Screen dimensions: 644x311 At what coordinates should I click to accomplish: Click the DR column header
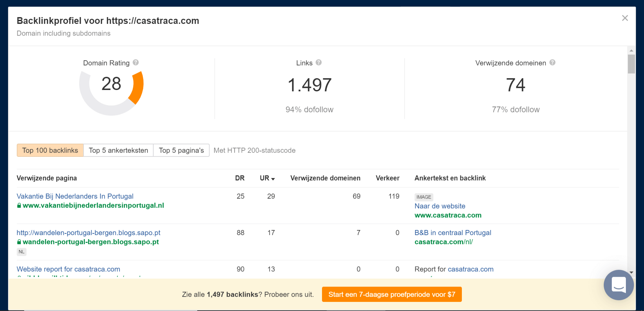[x=240, y=178]
